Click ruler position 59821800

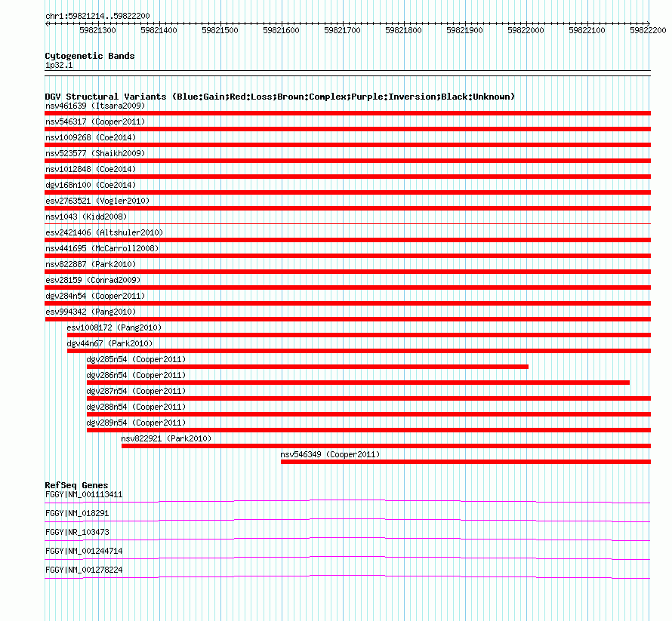point(404,30)
